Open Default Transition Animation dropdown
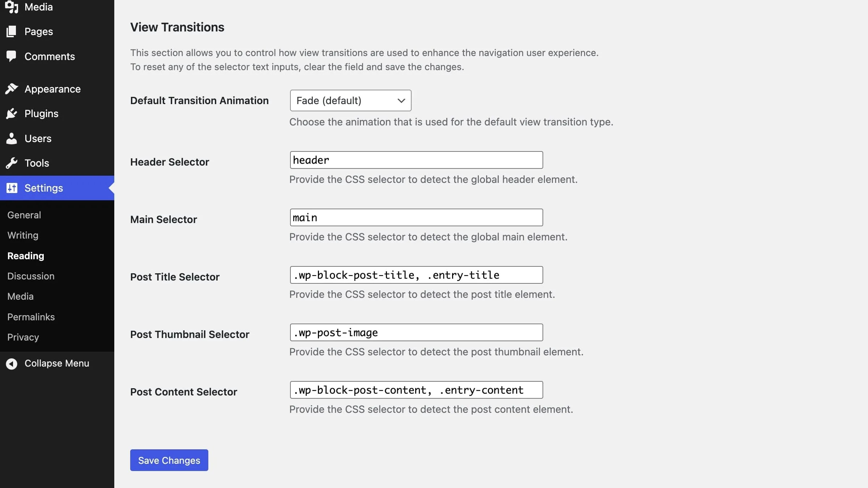 click(x=350, y=100)
